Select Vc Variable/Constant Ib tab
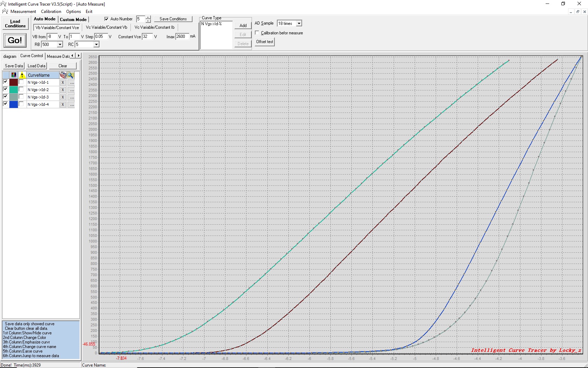Screen dimensions: 588x368 point(154,27)
